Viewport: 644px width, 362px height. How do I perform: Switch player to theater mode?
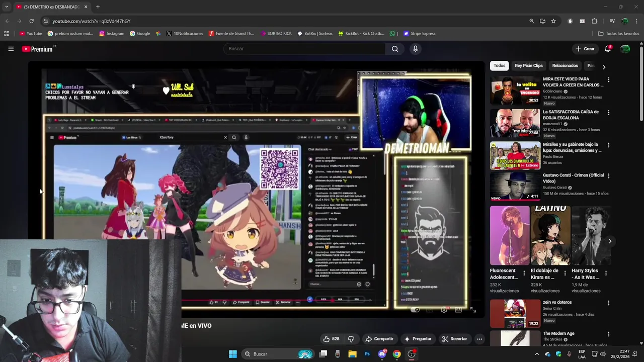pos(458,310)
